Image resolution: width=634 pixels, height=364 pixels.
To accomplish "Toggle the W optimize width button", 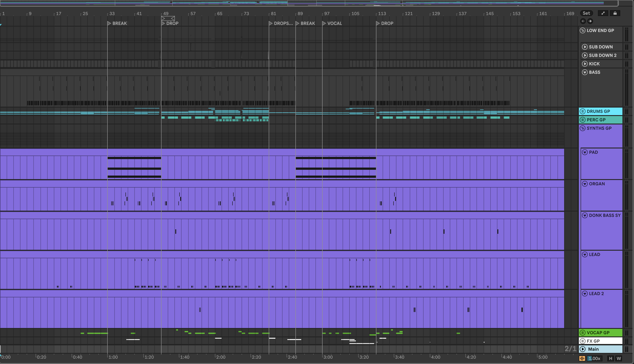I will point(619,358).
